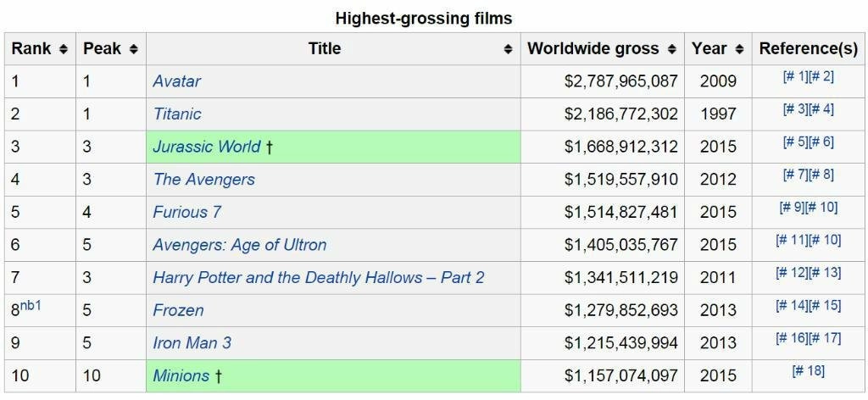Click the Peak column sort arrows
This screenshot has width=868, height=400.
tap(133, 49)
